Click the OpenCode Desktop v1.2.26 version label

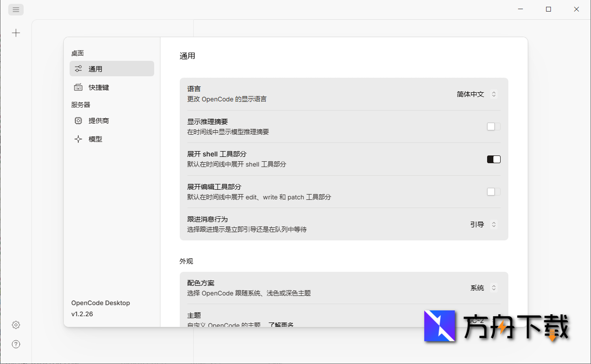click(x=100, y=308)
